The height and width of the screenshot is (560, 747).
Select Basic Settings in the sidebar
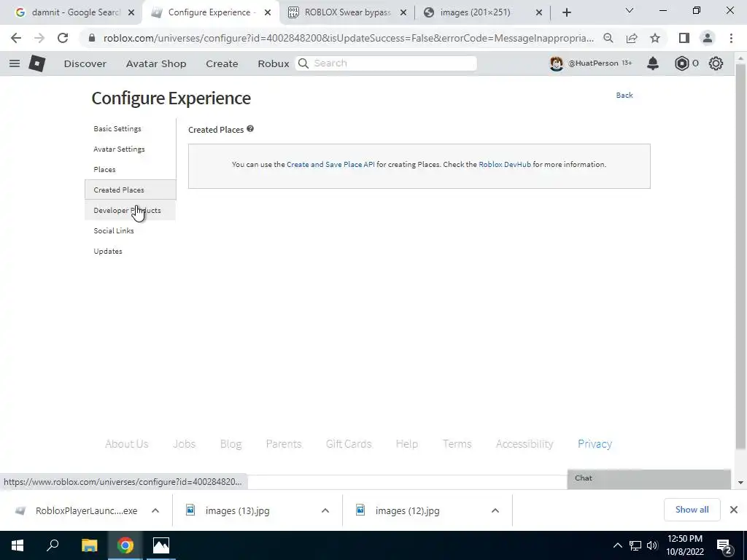[x=117, y=128]
